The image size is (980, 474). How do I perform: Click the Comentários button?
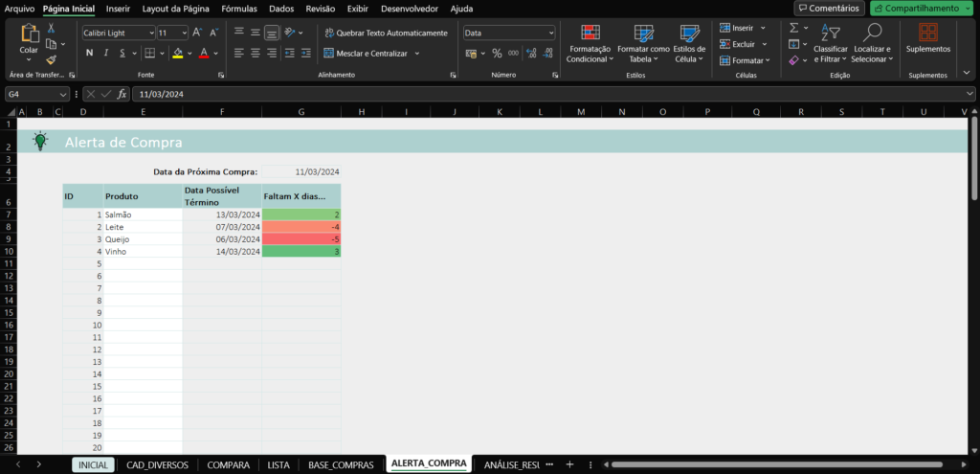[829, 9]
